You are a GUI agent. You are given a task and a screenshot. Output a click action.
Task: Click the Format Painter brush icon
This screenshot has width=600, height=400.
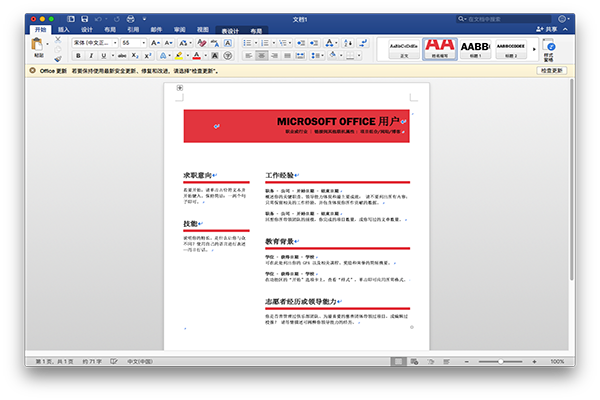coord(58,59)
